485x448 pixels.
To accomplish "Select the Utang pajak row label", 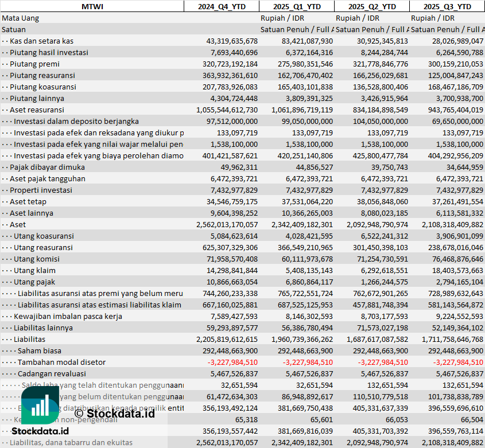I will [34, 282].
